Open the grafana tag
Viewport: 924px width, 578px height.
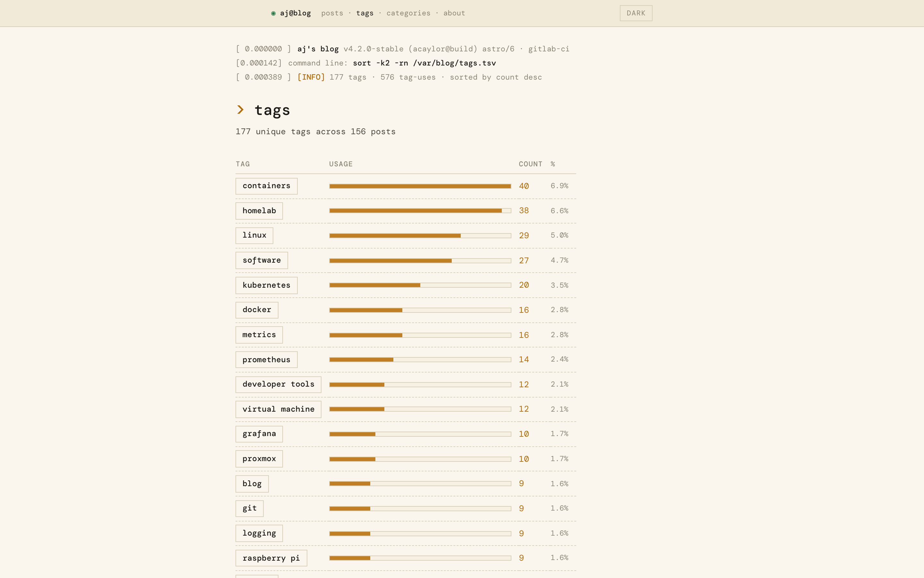pos(259,434)
